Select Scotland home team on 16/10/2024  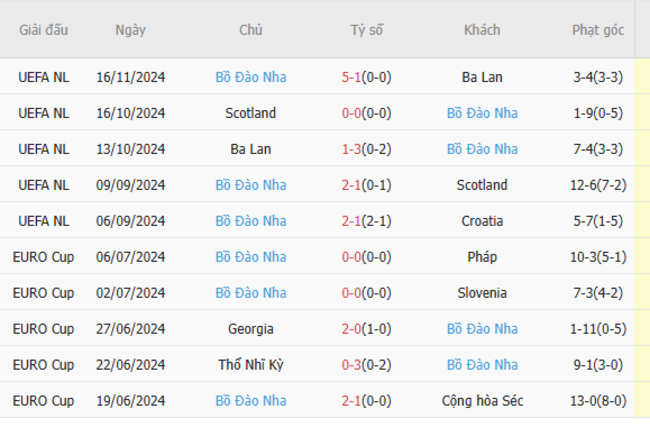pos(250,113)
